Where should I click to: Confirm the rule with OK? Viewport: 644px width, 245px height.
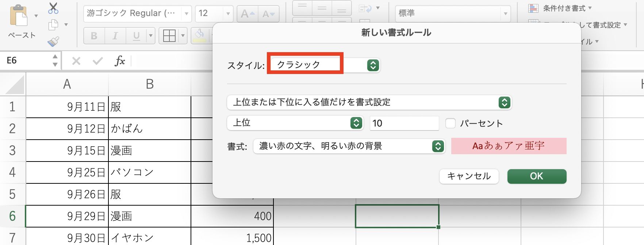(536, 176)
